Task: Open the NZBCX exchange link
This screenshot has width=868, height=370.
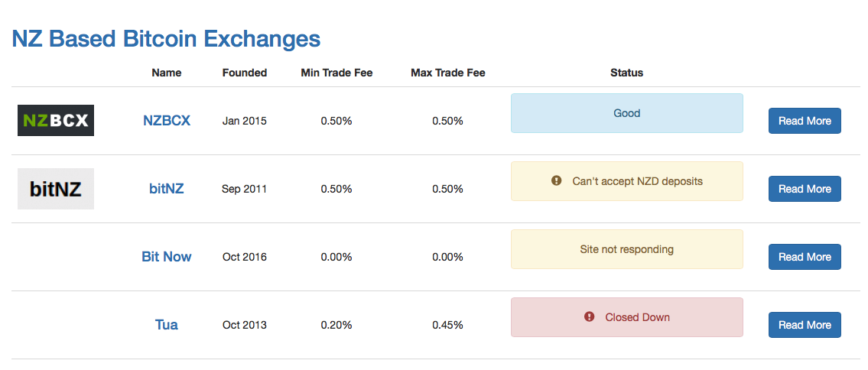Action: (x=167, y=121)
